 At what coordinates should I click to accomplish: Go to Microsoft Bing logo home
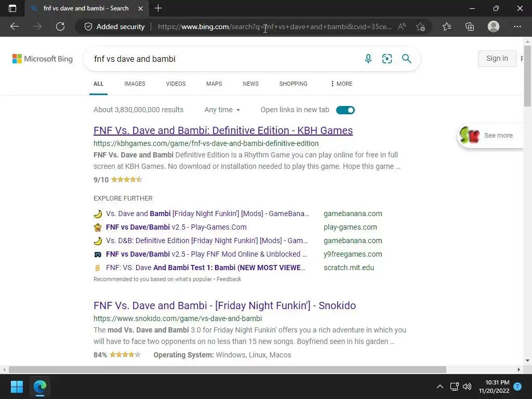[43, 59]
